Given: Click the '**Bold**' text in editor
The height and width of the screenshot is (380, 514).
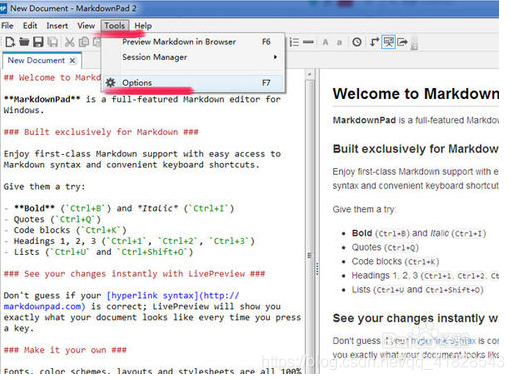Looking at the screenshot, I should coord(34,208).
